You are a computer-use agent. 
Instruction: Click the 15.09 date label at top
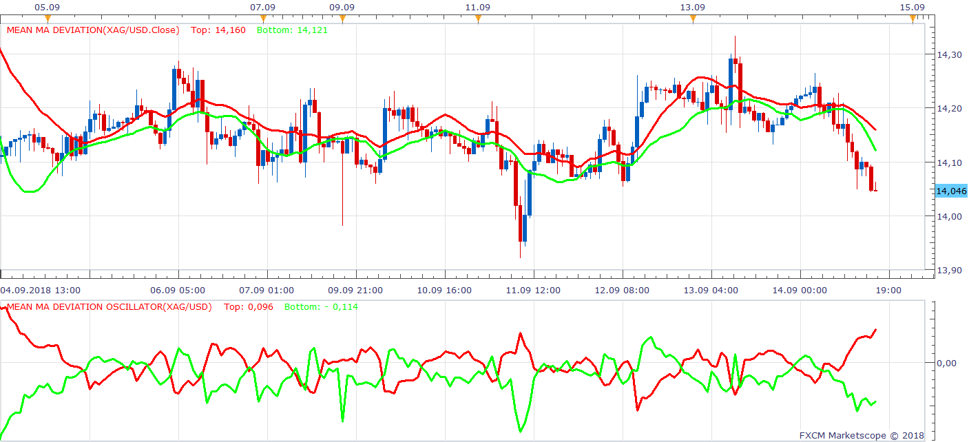[913, 7]
